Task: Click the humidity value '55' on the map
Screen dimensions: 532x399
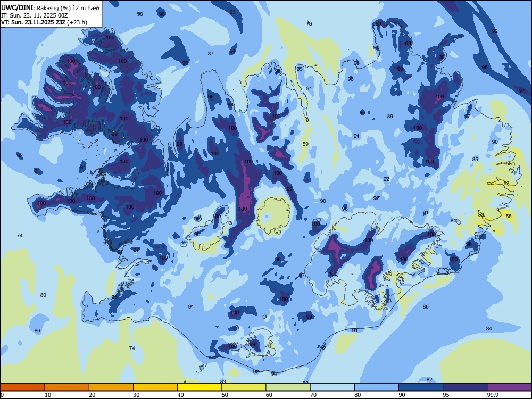Action: 509,216
